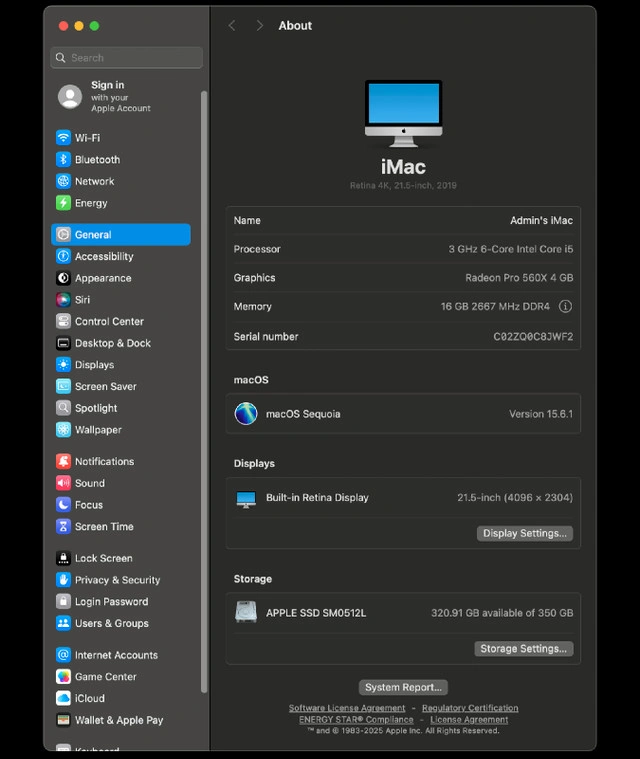Viewport: 640px width, 759px height.
Task: Select the Bluetooth icon in sidebar
Action: tap(63, 160)
